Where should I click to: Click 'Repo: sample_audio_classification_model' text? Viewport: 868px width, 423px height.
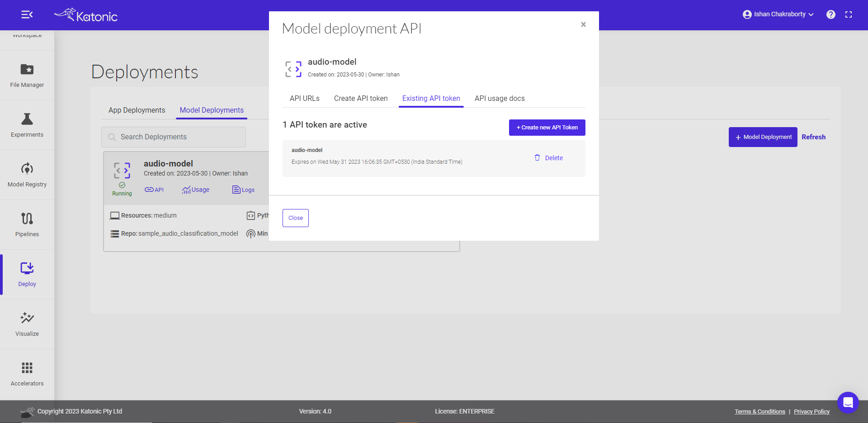pos(179,233)
